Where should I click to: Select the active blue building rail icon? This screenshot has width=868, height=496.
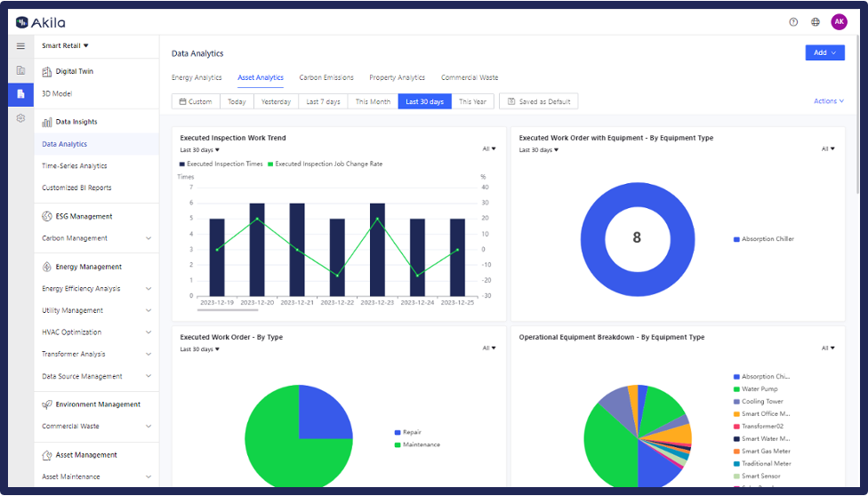tap(21, 94)
